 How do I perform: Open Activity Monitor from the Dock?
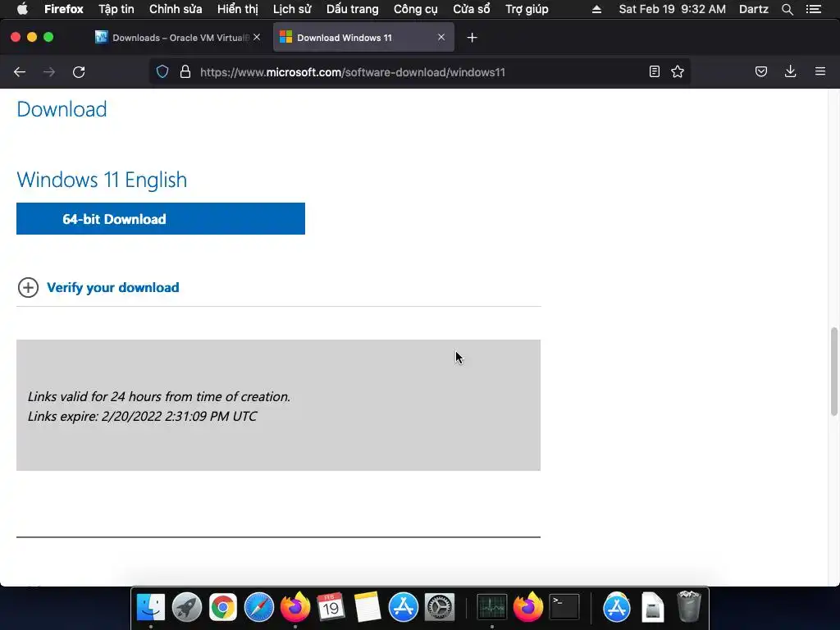pos(492,608)
